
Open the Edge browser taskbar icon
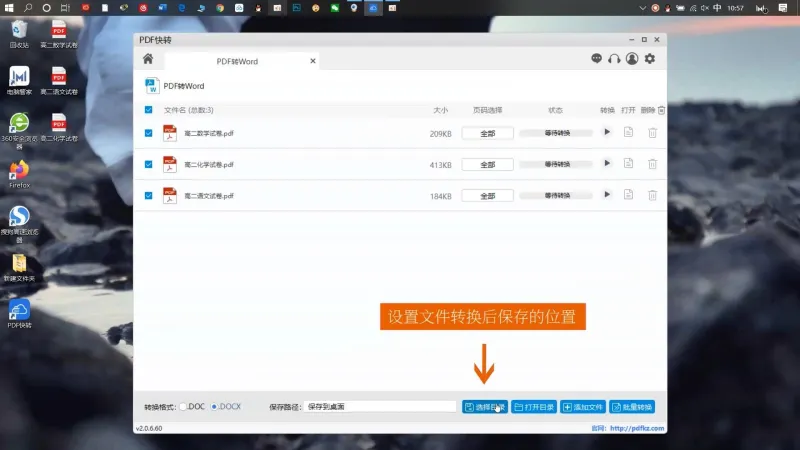point(182,8)
